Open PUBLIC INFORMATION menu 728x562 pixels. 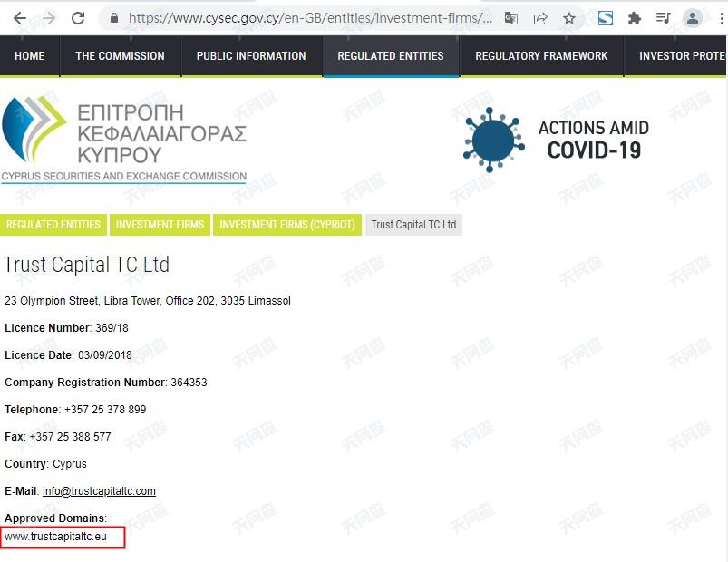[251, 56]
